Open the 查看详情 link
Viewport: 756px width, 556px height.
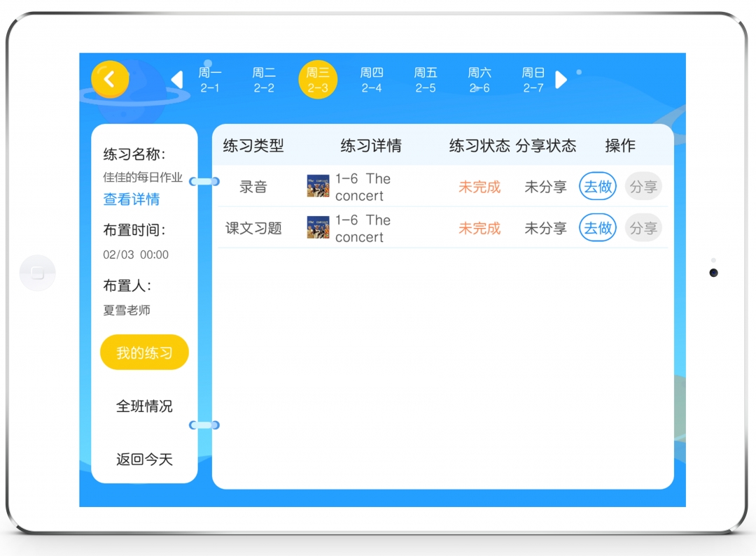pos(132,199)
